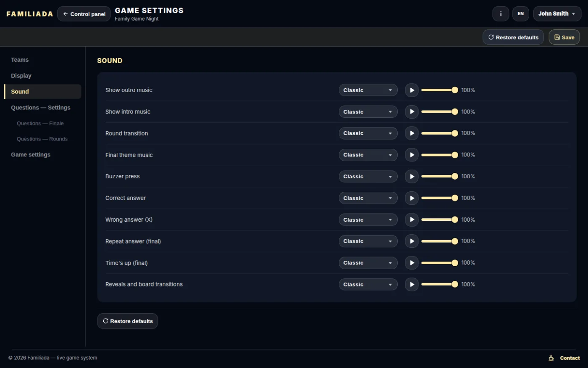Viewport: 588px width, 368px height.
Task: Play the Time's up (final) sound
Action: pos(412,263)
